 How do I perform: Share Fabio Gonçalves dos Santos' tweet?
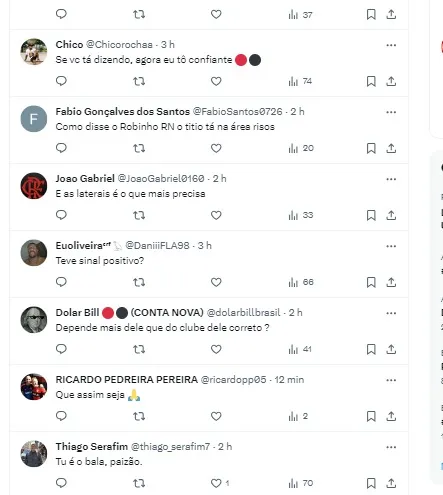click(x=391, y=148)
